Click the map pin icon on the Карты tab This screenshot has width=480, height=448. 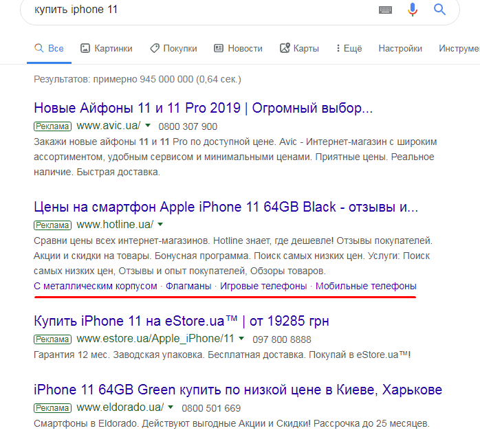coord(285,48)
